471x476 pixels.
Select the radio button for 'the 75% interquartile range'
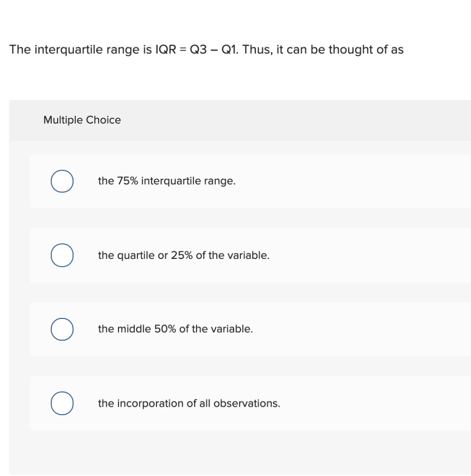tap(62, 181)
